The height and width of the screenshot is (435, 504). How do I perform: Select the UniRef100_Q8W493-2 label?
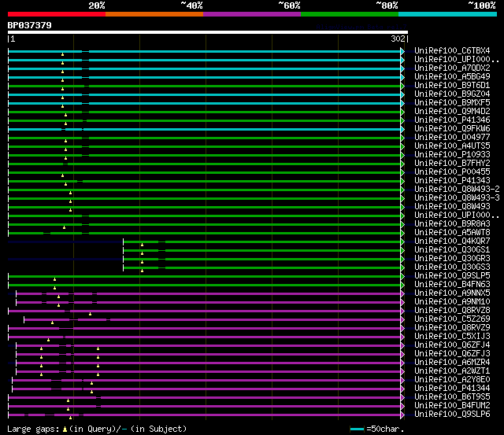click(457, 190)
